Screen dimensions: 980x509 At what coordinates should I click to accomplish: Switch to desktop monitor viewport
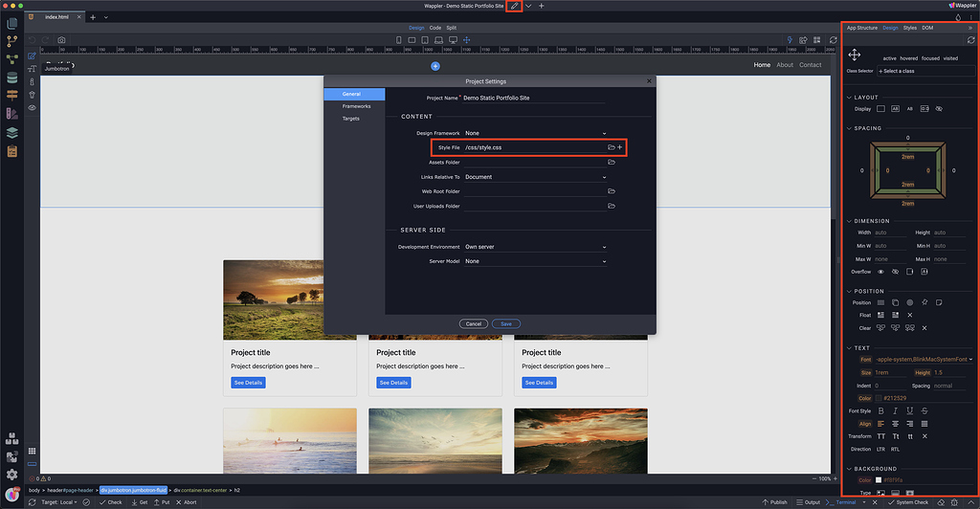tap(453, 40)
